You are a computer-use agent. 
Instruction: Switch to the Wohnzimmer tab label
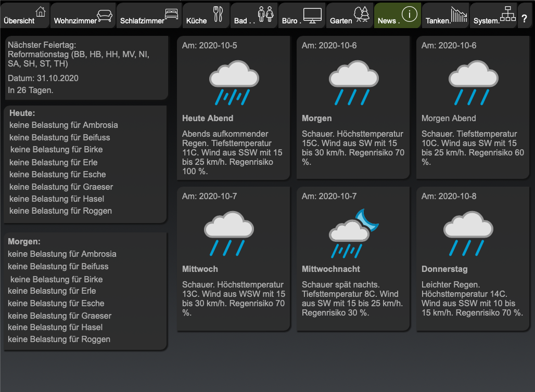point(75,21)
